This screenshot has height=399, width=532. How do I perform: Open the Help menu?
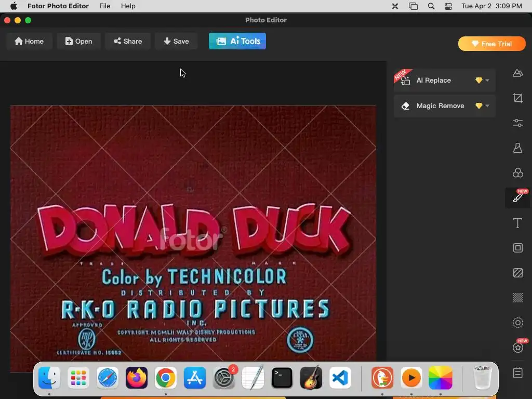point(128,6)
